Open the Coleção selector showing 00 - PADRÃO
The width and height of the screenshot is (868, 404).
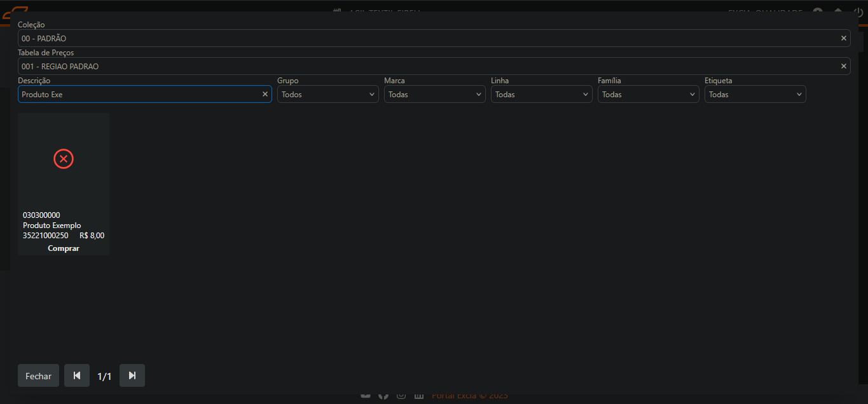tap(426, 39)
